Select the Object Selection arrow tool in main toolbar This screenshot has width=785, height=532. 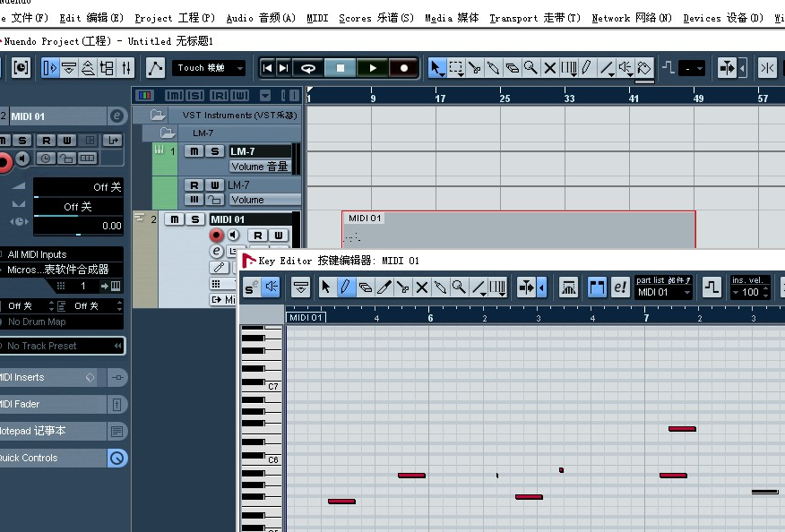click(x=437, y=67)
